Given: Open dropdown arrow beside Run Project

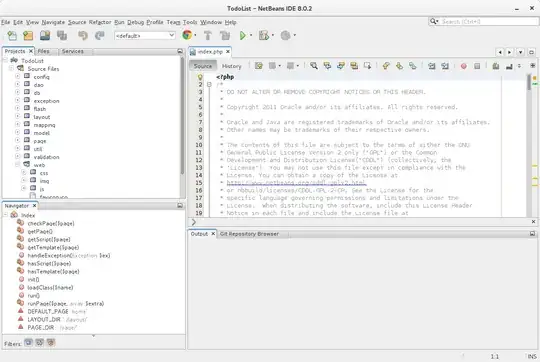Looking at the screenshot, I should coord(251,35).
